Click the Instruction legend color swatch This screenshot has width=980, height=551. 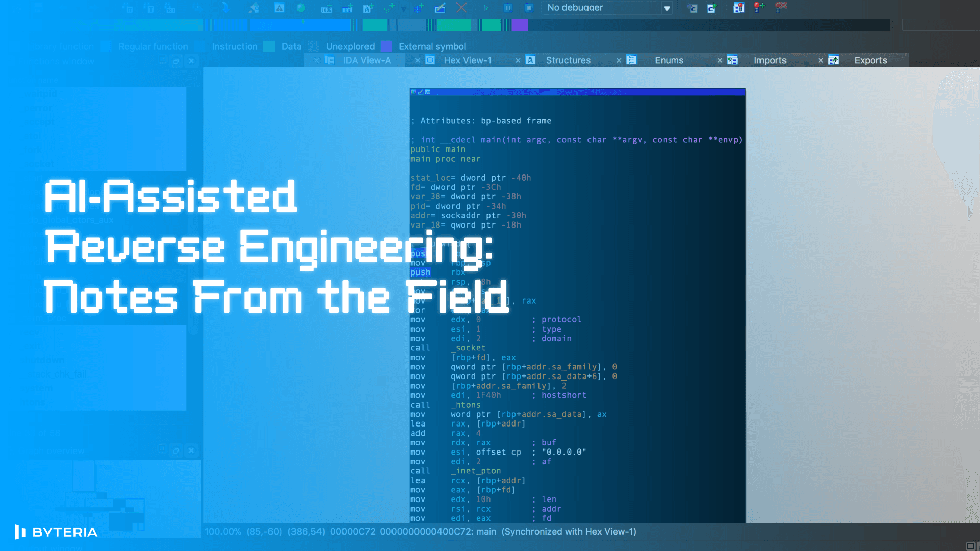click(201, 46)
